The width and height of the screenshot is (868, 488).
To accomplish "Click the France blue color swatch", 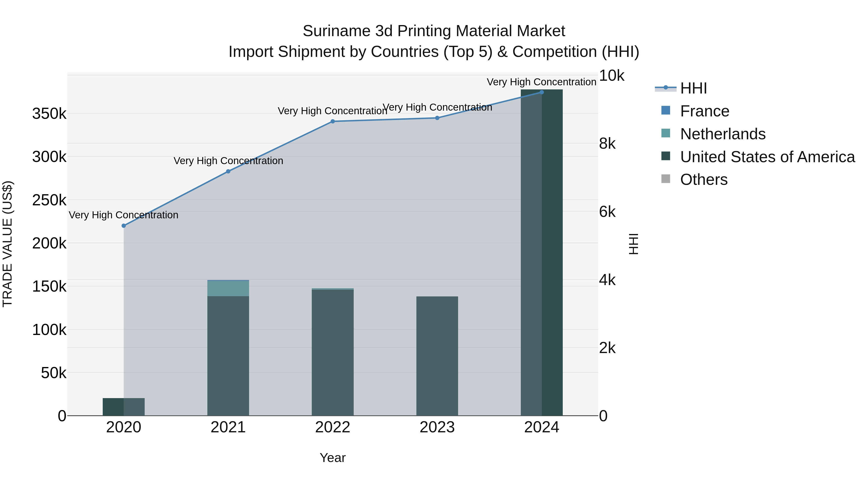I will [x=666, y=110].
